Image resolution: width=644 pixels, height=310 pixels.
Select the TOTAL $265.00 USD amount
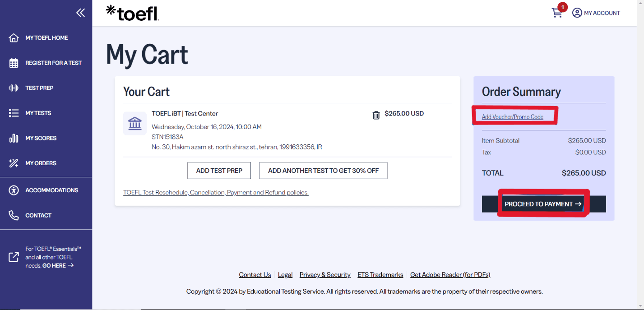584,173
